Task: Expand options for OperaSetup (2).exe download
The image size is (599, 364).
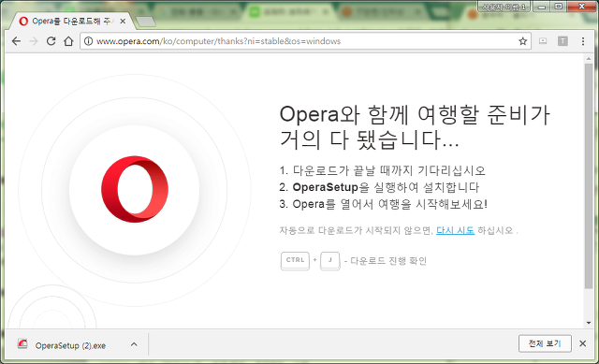Action: coord(134,344)
